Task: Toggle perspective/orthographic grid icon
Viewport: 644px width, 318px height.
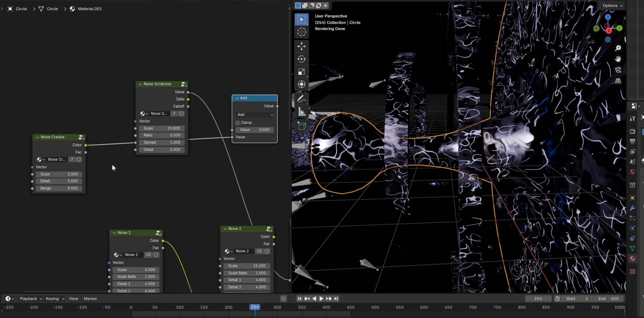Action: [618, 81]
